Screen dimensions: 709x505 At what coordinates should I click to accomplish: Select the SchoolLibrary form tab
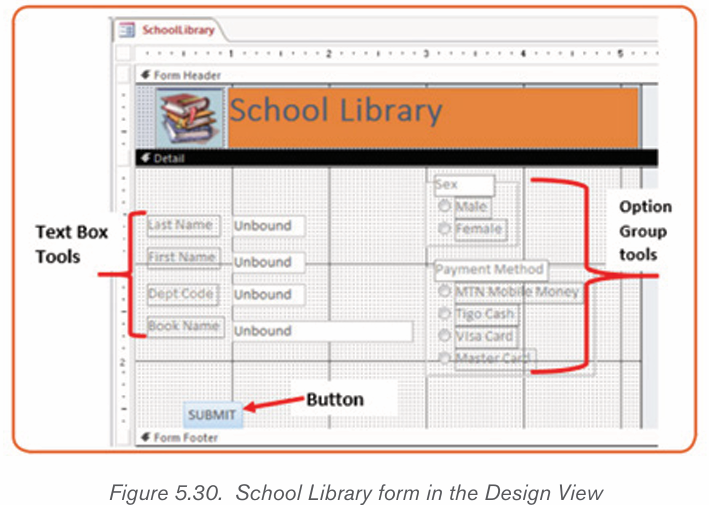168,30
